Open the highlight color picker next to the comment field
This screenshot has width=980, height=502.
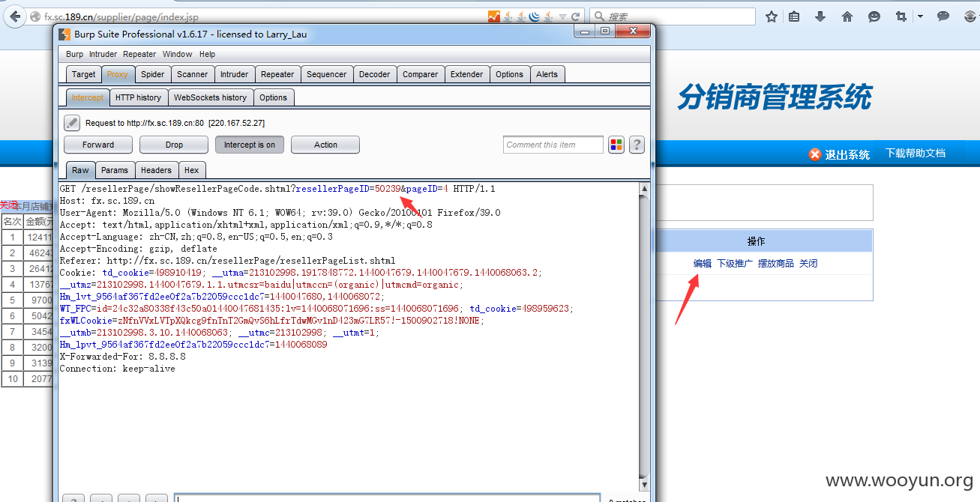[616, 145]
